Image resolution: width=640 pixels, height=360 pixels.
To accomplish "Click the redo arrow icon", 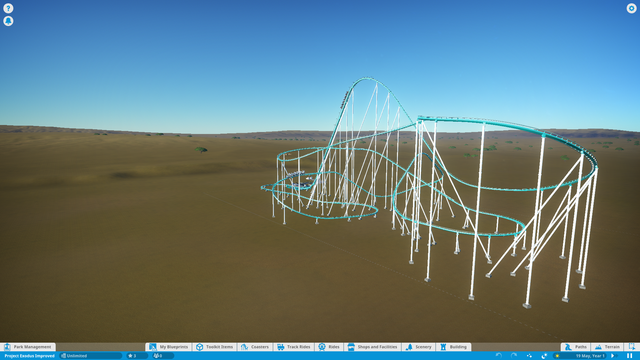I will pyautogui.click(x=513, y=356).
